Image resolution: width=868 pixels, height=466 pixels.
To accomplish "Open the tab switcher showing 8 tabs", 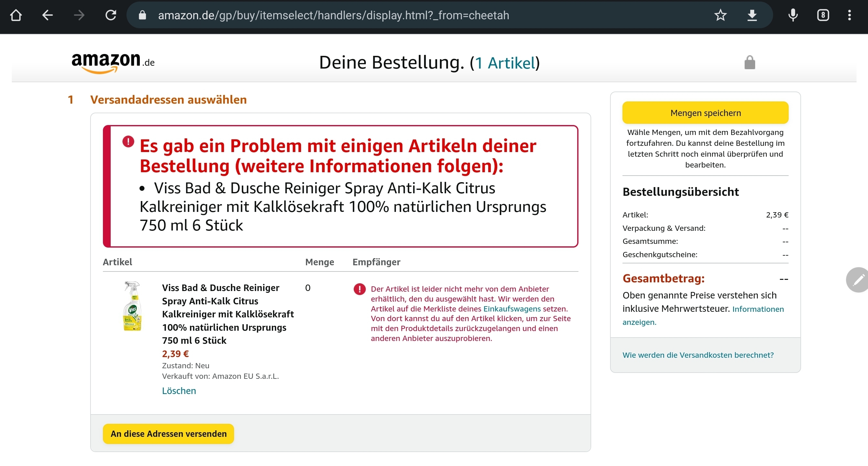I will (823, 15).
